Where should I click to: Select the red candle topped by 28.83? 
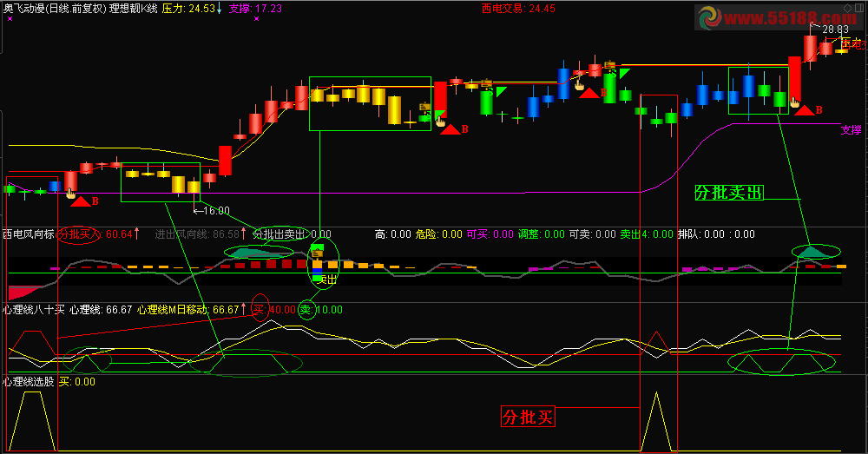(811, 48)
